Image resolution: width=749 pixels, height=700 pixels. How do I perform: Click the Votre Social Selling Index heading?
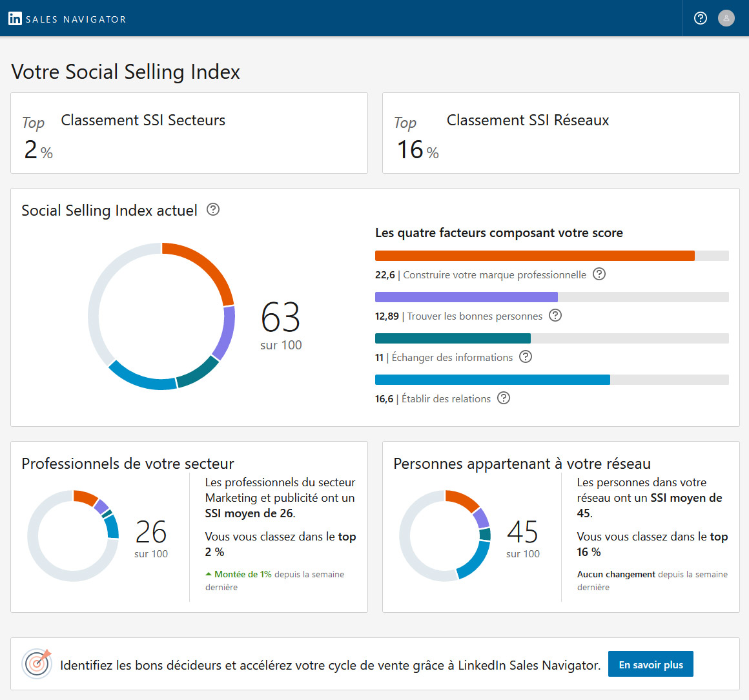(126, 72)
